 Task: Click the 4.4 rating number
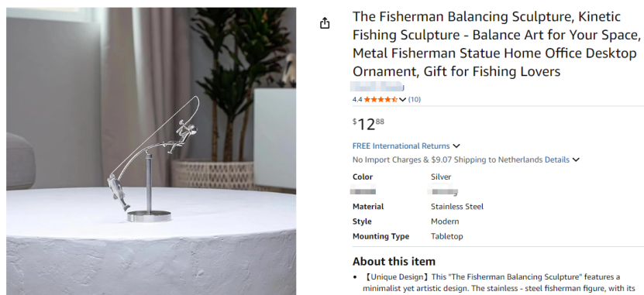[357, 99]
